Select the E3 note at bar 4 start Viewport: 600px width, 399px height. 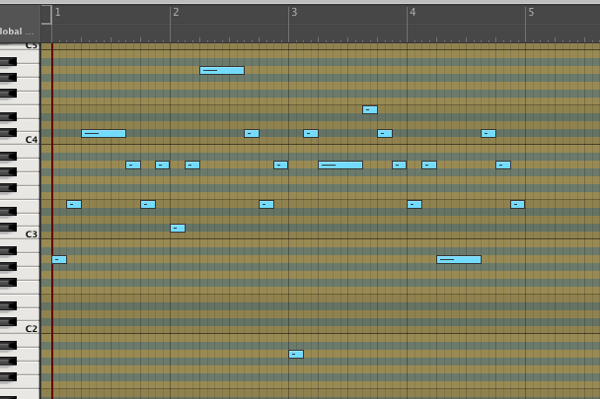tap(414, 205)
